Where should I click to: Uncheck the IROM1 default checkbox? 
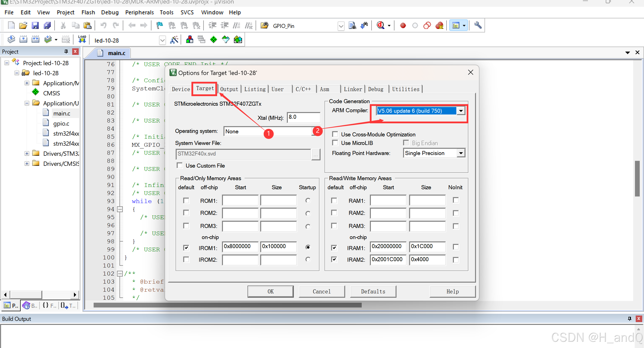[186, 248]
